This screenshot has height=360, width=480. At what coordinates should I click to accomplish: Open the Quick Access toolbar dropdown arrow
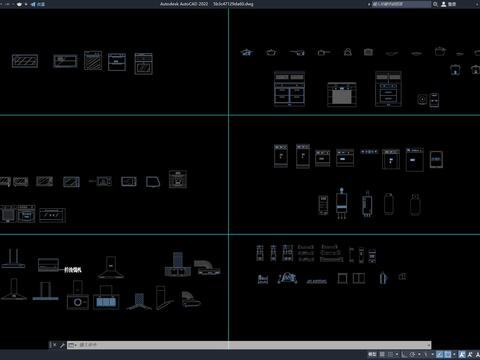[x=26, y=4]
